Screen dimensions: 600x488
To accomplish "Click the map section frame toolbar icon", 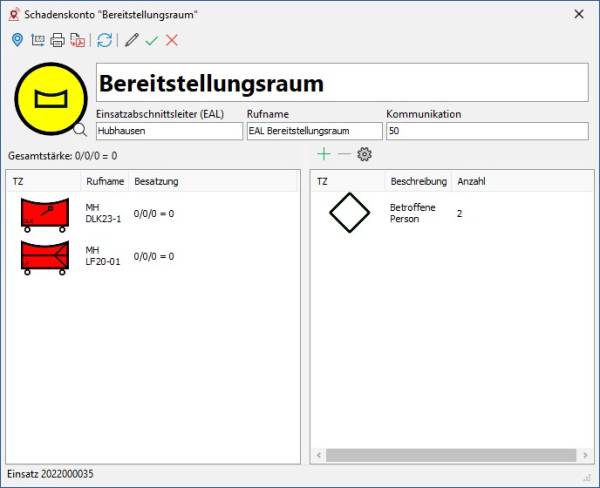I will 38,40.
